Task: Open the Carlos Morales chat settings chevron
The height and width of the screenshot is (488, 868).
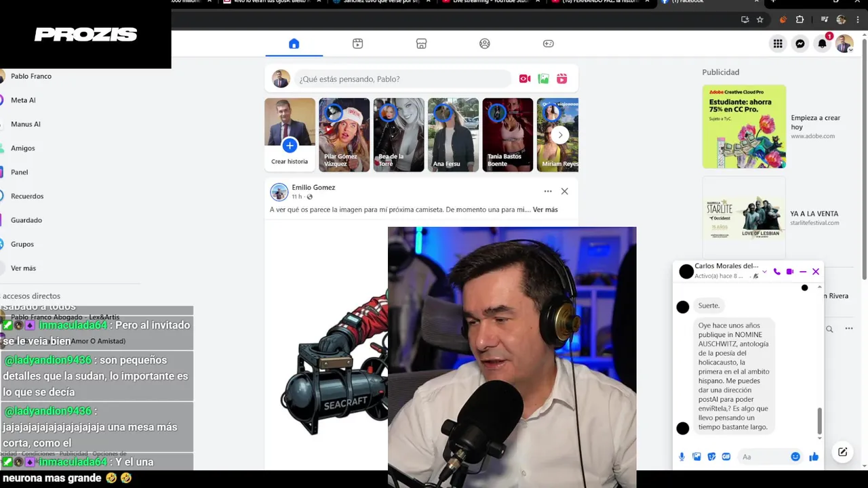Action: [x=764, y=272]
